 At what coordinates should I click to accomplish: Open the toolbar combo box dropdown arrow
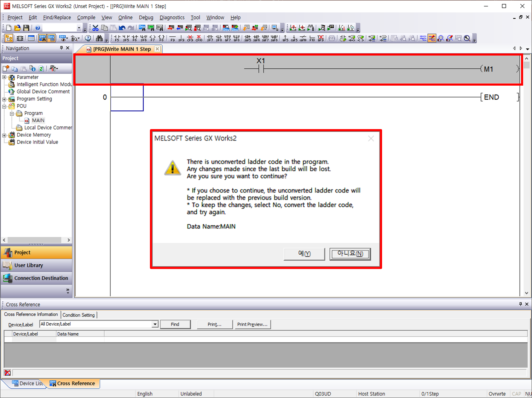[79, 28]
